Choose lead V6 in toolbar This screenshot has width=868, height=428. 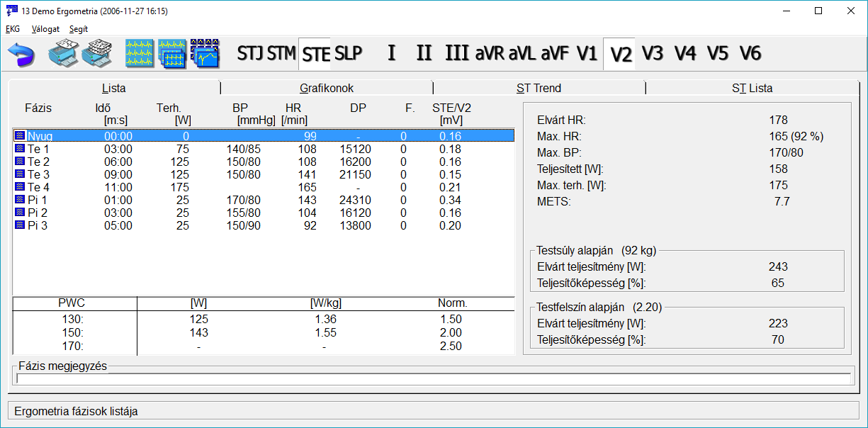pyautogui.click(x=750, y=54)
